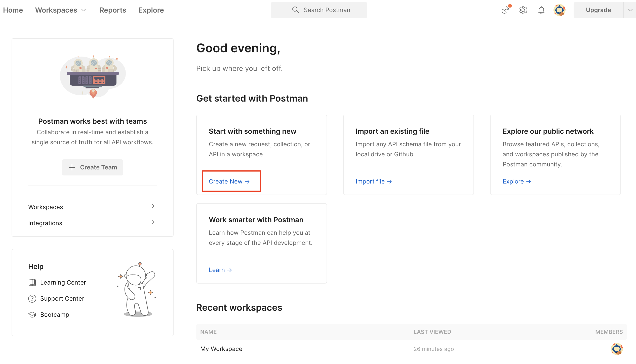636x364 pixels.
Task: Open the Reports page
Action: pos(113,10)
